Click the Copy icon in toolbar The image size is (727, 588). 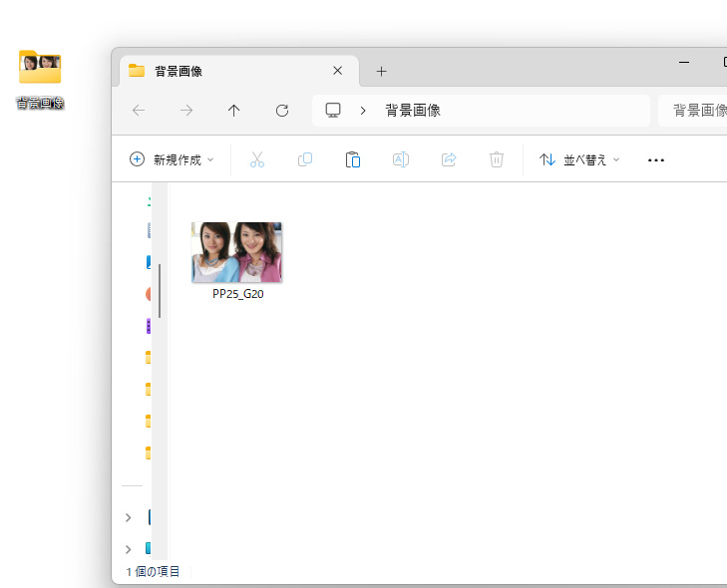(x=305, y=159)
